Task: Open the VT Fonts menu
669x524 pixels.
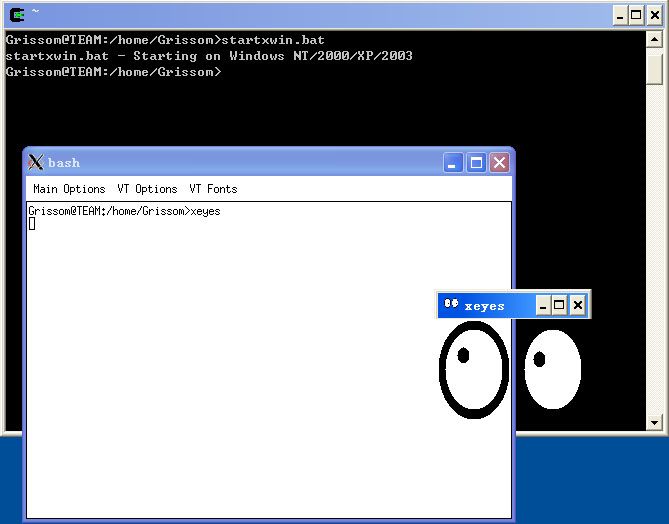Action: [x=213, y=189]
